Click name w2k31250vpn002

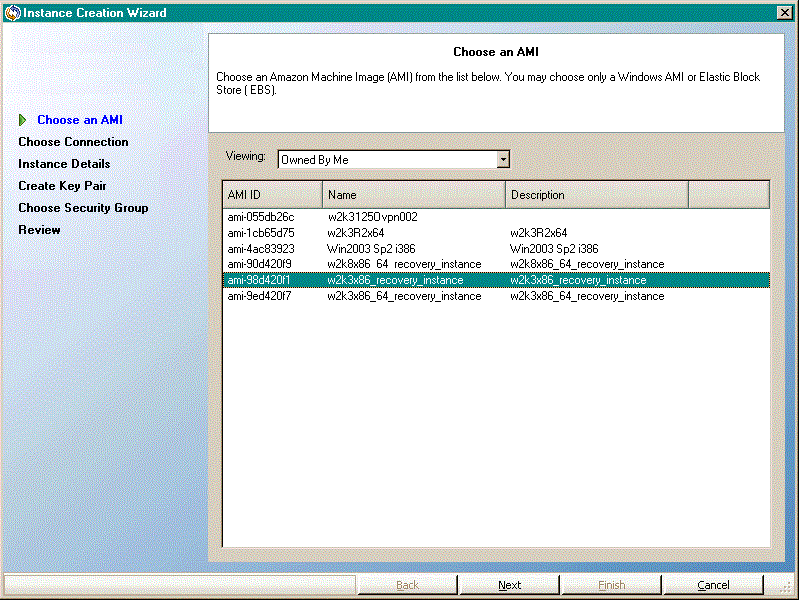pos(372,217)
